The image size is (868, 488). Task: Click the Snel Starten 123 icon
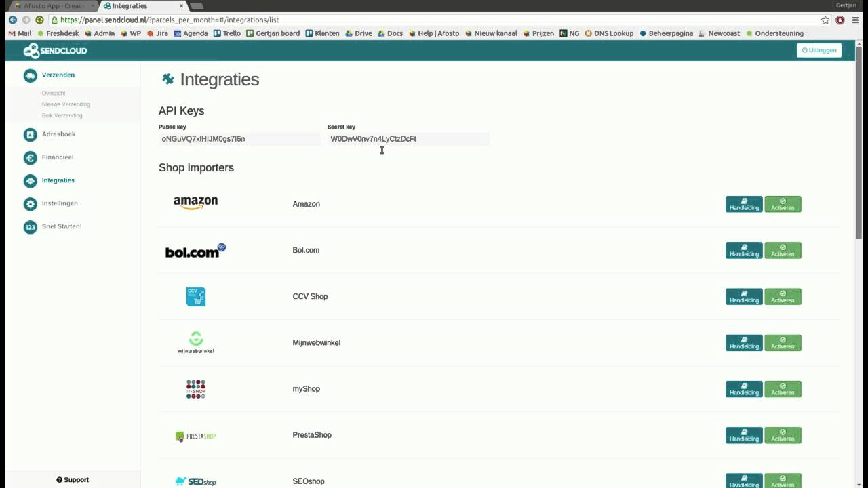point(30,227)
